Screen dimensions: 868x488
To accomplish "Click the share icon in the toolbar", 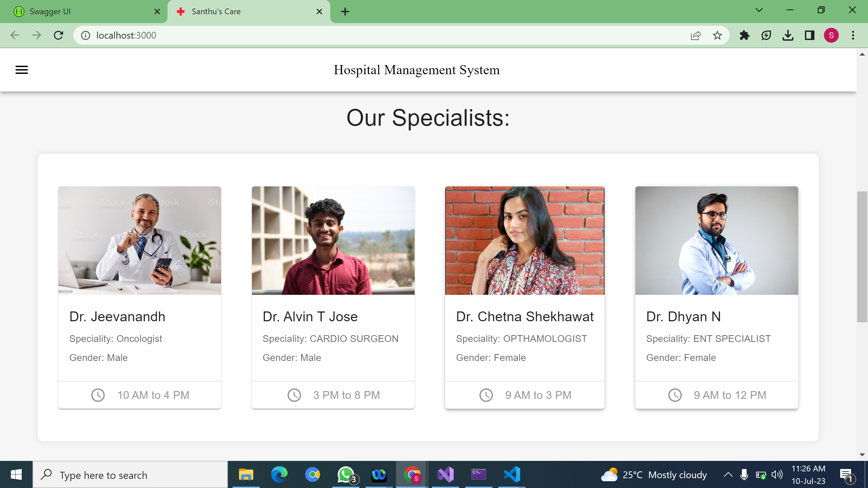I will click(x=695, y=35).
